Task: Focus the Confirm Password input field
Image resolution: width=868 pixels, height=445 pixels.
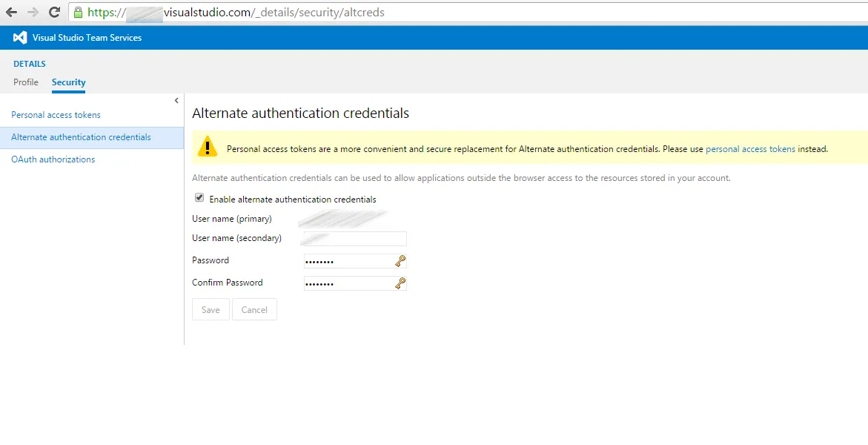Action: click(x=355, y=283)
